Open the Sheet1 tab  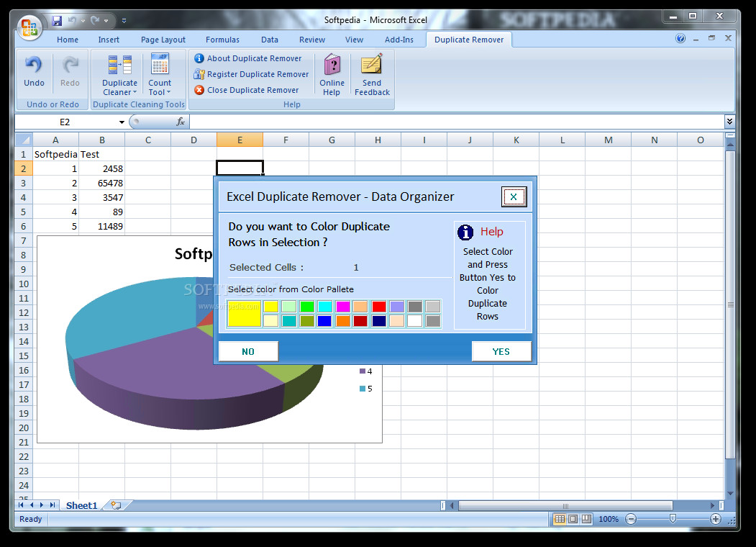pyautogui.click(x=81, y=505)
